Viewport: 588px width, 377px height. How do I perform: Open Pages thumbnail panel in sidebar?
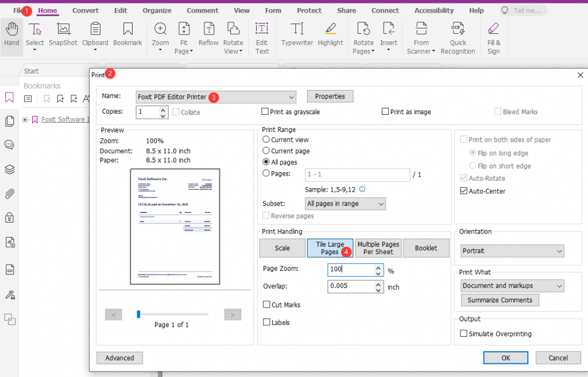[x=9, y=121]
